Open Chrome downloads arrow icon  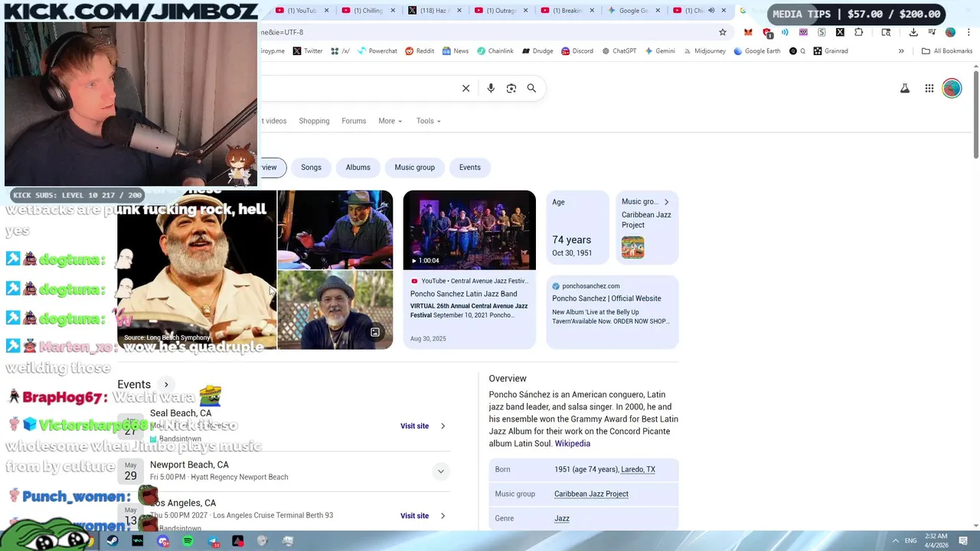pos(913,32)
